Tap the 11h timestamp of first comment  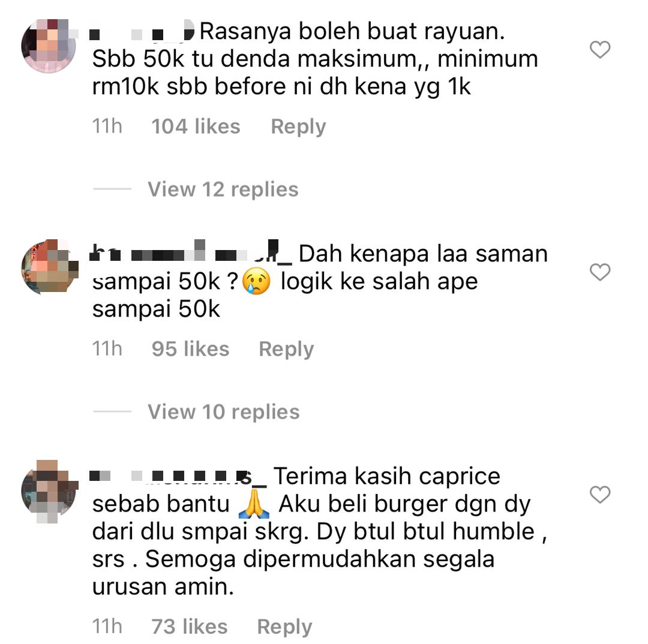(x=107, y=127)
